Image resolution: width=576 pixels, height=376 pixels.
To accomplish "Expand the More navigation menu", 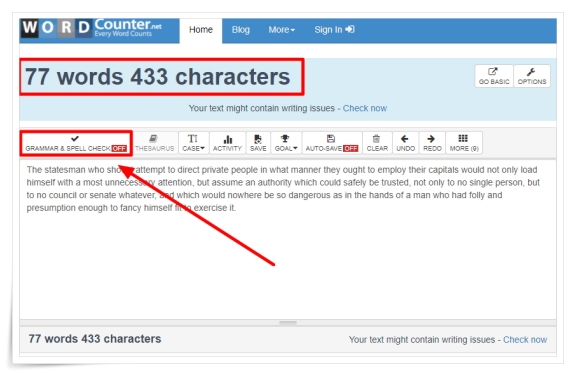I will pyautogui.click(x=281, y=30).
